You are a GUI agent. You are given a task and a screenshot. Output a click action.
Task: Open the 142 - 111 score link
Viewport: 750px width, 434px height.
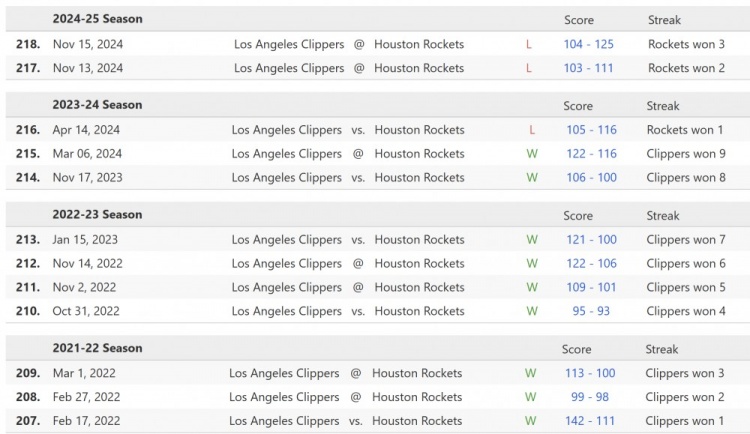click(590, 421)
